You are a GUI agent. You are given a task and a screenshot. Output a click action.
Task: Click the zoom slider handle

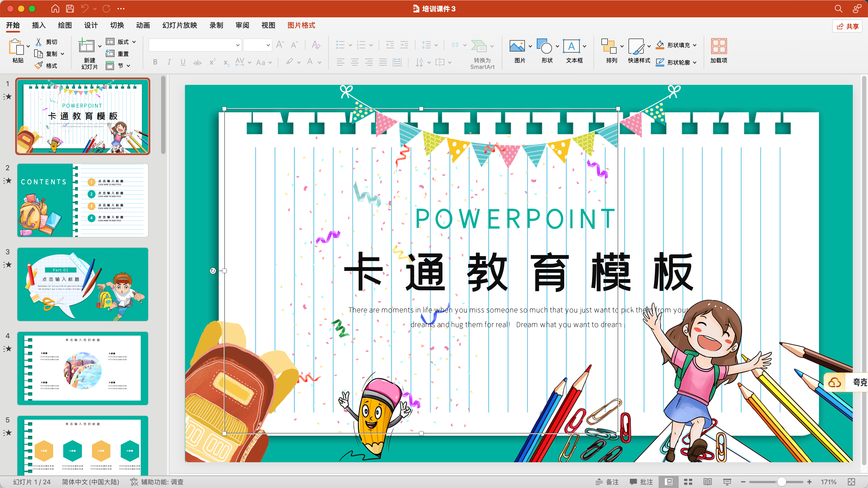pos(781,482)
